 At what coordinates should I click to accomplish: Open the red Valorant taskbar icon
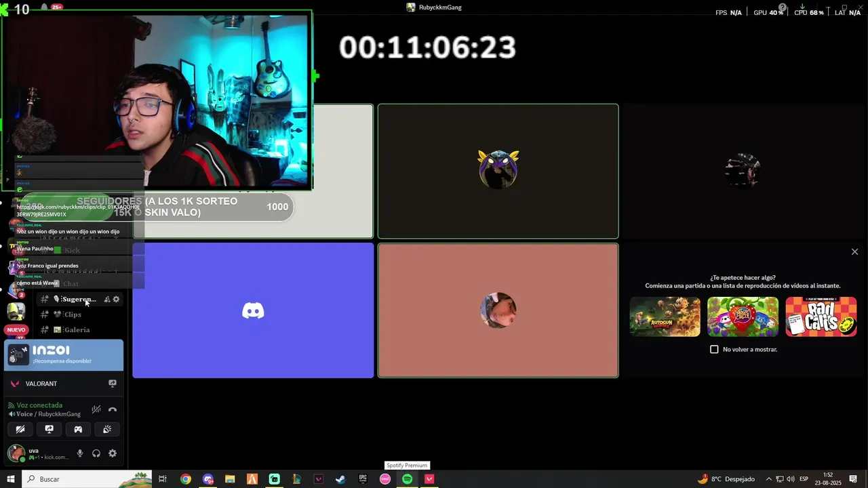[x=429, y=479]
